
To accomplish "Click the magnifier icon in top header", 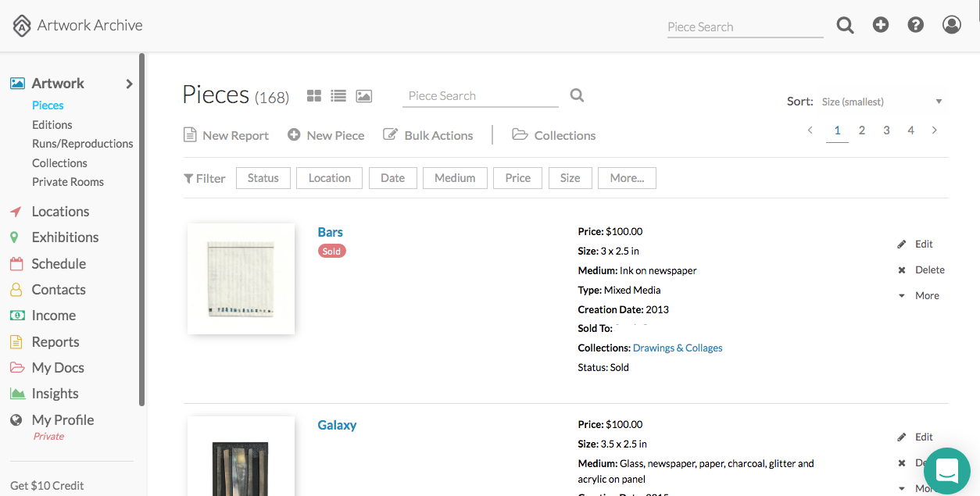I will 845,25.
